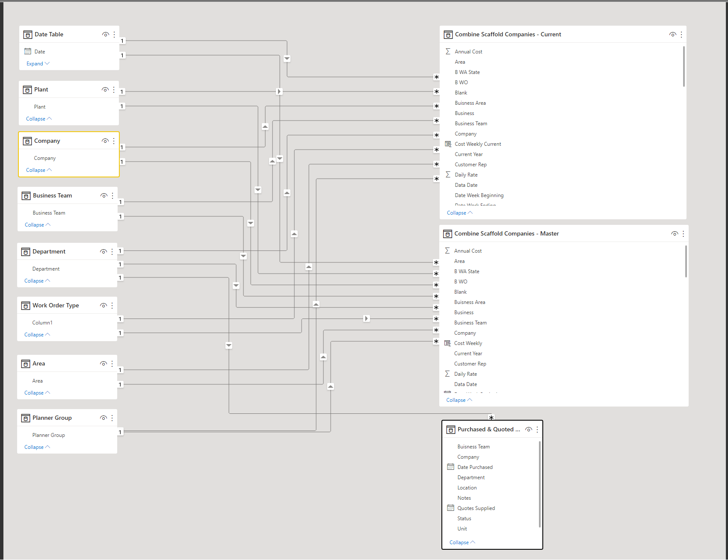This screenshot has width=728, height=560.
Task: Click the Purchased & Quoted table scrollbar
Action: tap(540, 484)
